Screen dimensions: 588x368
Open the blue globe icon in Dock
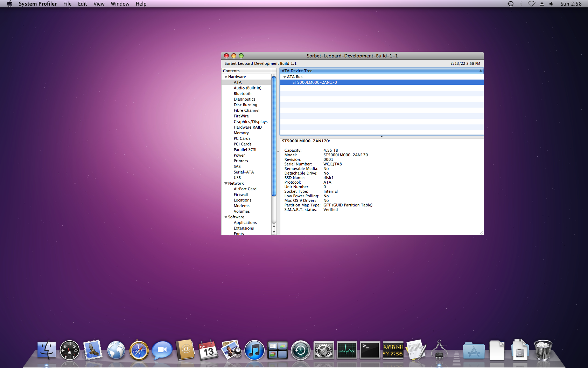click(116, 350)
